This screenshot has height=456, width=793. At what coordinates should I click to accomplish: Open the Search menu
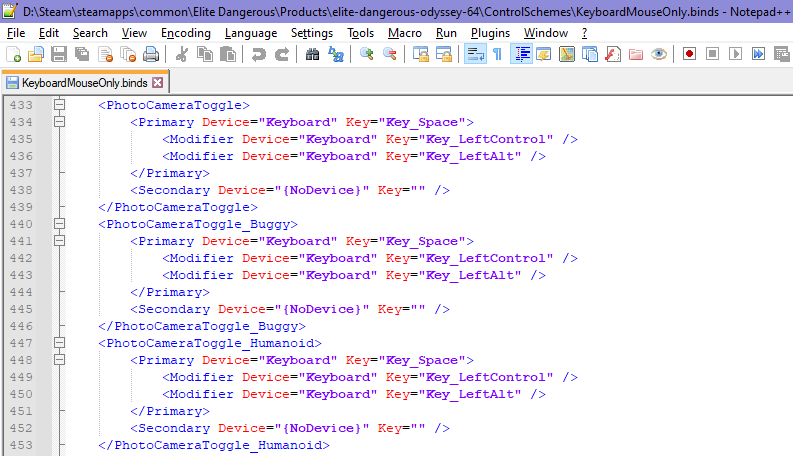pyautogui.click(x=90, y=33)
